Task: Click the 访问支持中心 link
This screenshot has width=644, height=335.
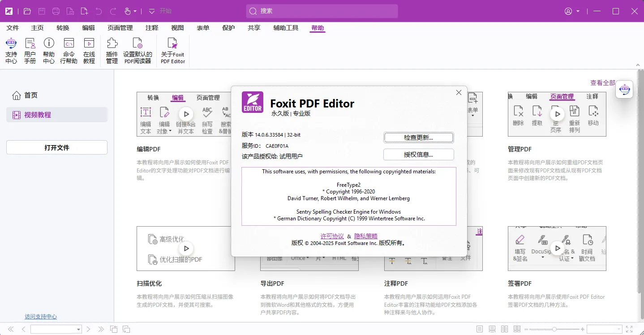Action: 41,317
